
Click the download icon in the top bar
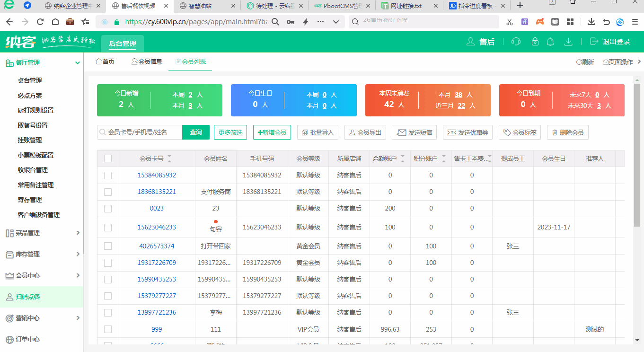pyautogui.click(x=568, y=42)
